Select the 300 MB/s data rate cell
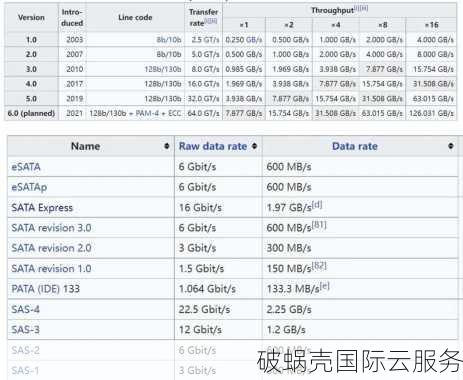463x380 pixels. coord(360,248)
